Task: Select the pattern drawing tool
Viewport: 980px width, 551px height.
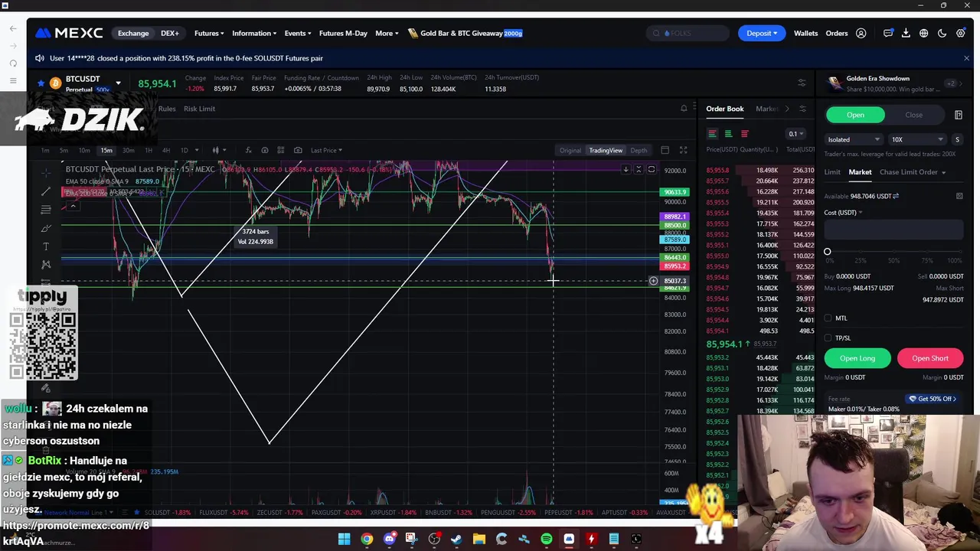Action: [46, 265]
